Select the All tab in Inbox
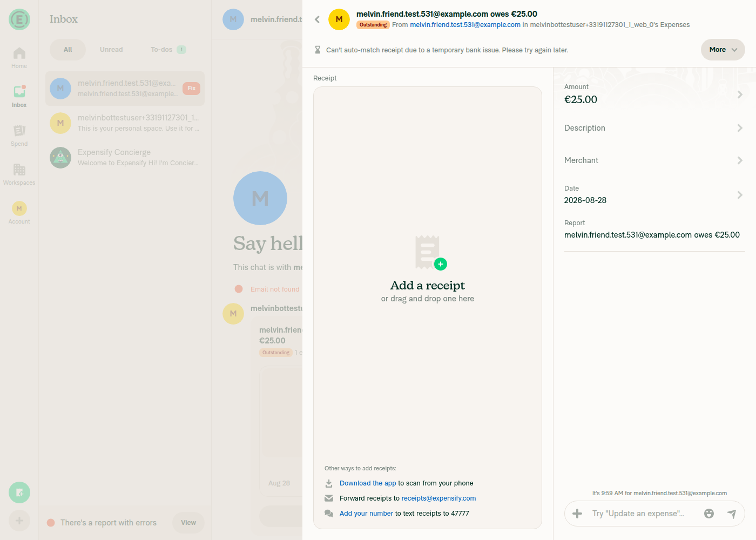This screenshot has height=540, width=756. 67,50
